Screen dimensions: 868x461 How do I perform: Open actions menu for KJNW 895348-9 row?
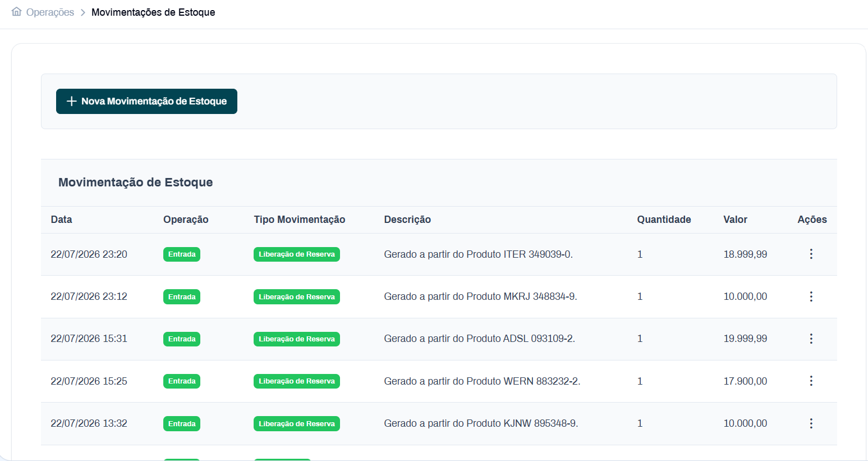click(811, 423)
